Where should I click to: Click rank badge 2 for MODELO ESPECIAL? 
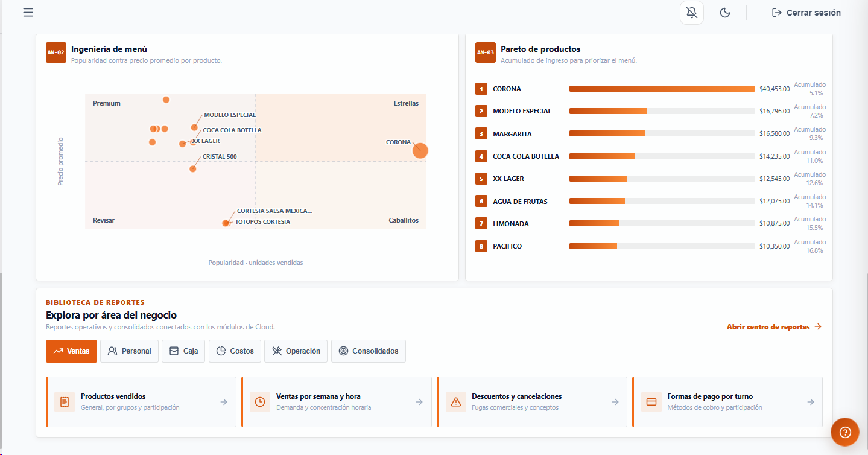tap(481, 111)
